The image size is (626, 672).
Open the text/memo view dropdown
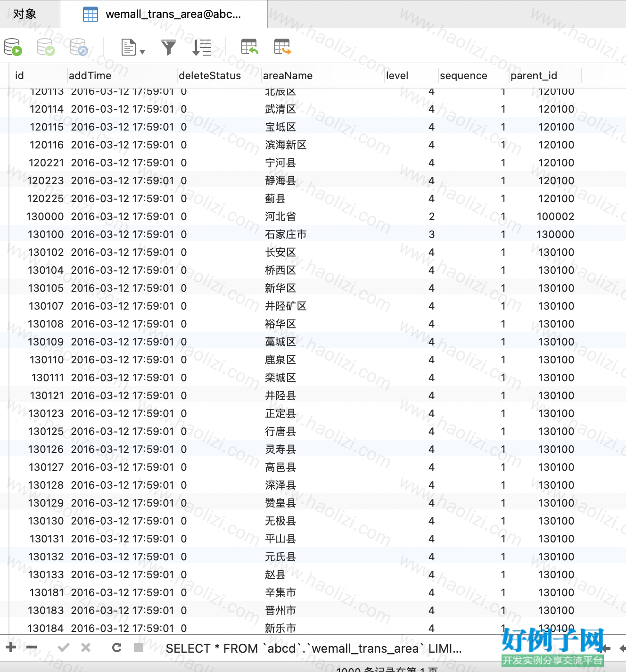coord(133,47)
